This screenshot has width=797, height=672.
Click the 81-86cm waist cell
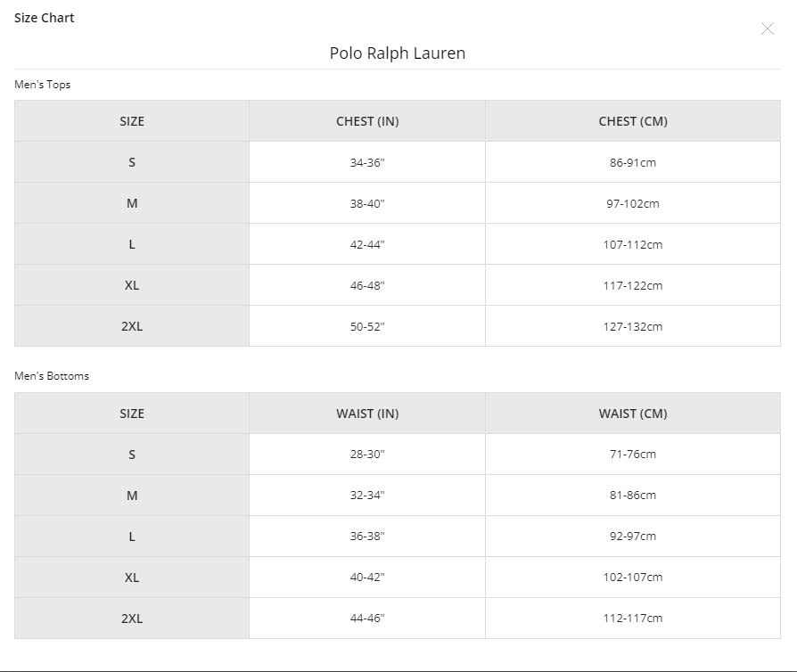pos(633,496)
